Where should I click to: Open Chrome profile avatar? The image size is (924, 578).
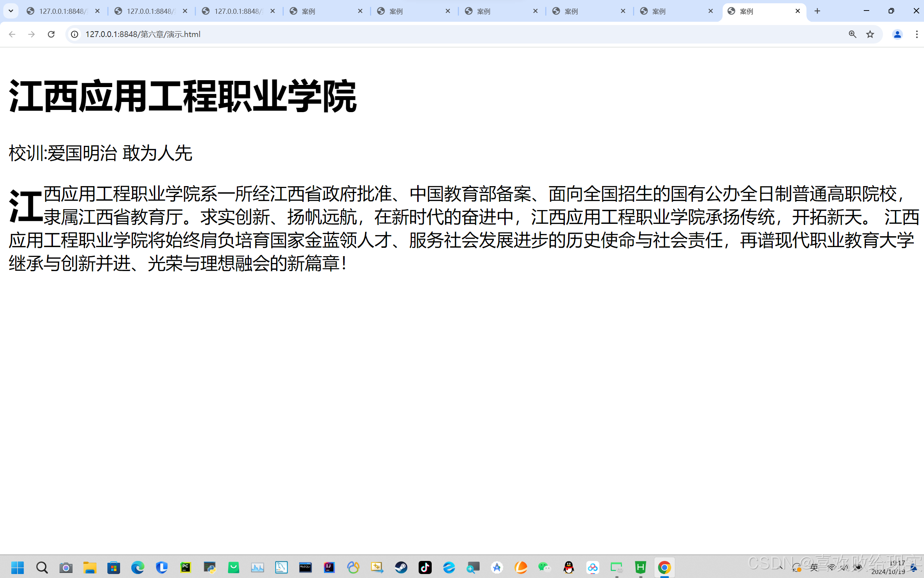click(897, 34)
